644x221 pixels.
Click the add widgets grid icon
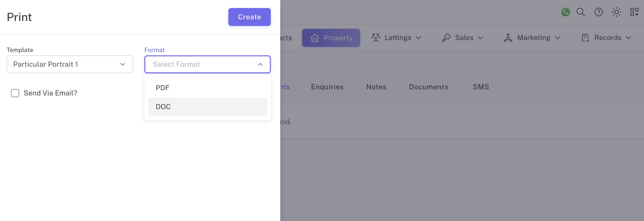coord(634,12)
